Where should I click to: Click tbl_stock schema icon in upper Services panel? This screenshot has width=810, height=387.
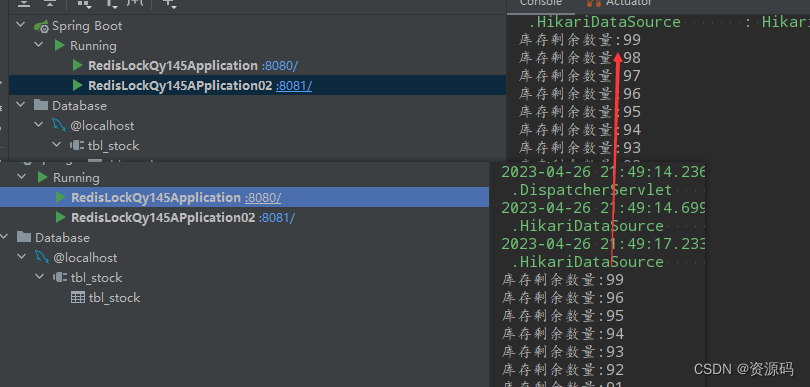pos(77,145)
